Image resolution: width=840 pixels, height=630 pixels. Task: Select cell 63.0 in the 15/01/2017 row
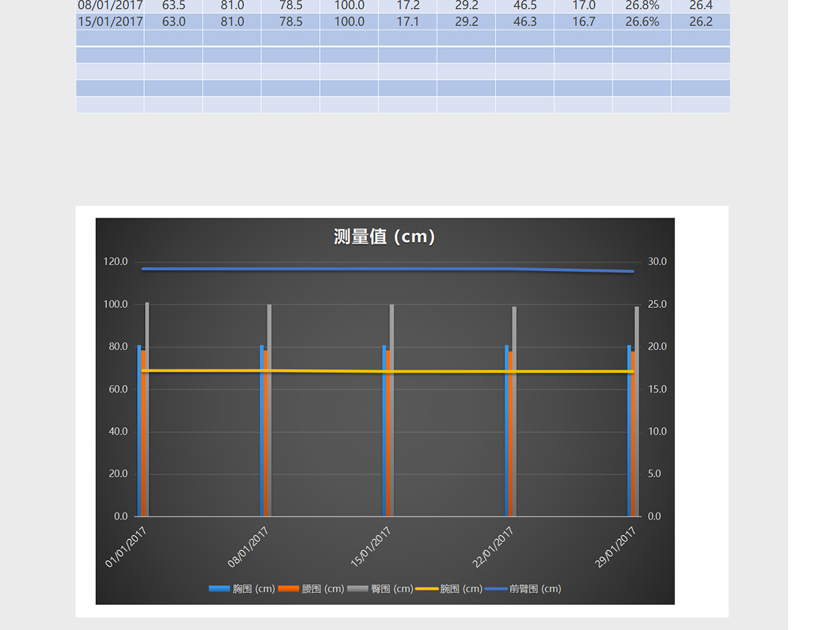coord(174,22)
